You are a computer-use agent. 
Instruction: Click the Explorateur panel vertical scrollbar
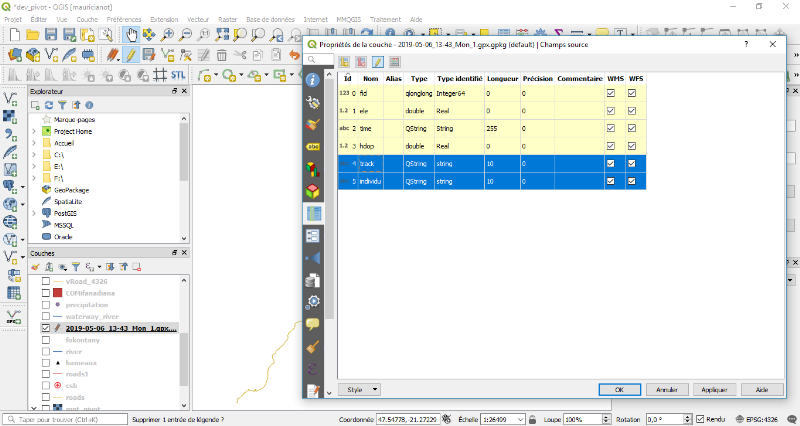[183, 150]
